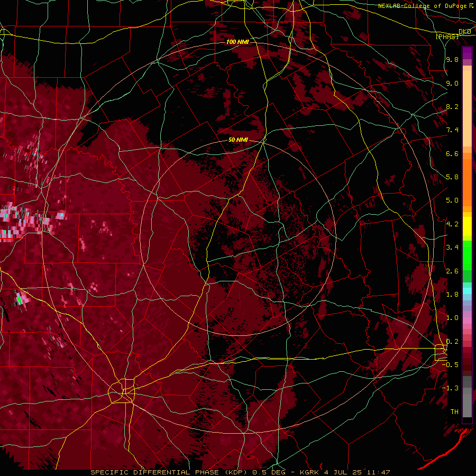
Task: Click the -0.5 legend value
Action: coord(450,365)
